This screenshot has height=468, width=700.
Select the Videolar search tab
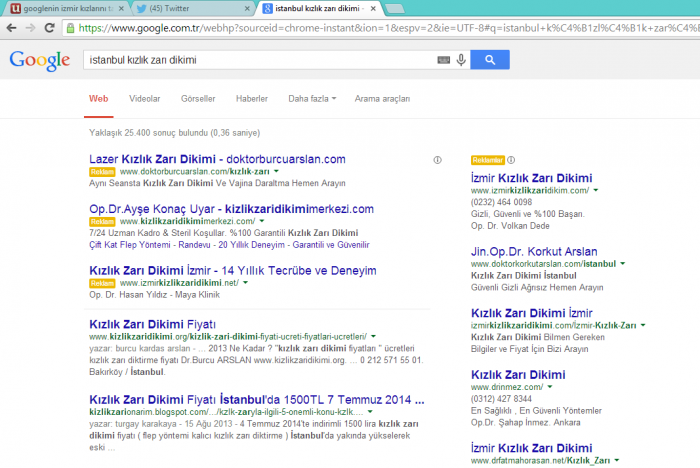145,99
